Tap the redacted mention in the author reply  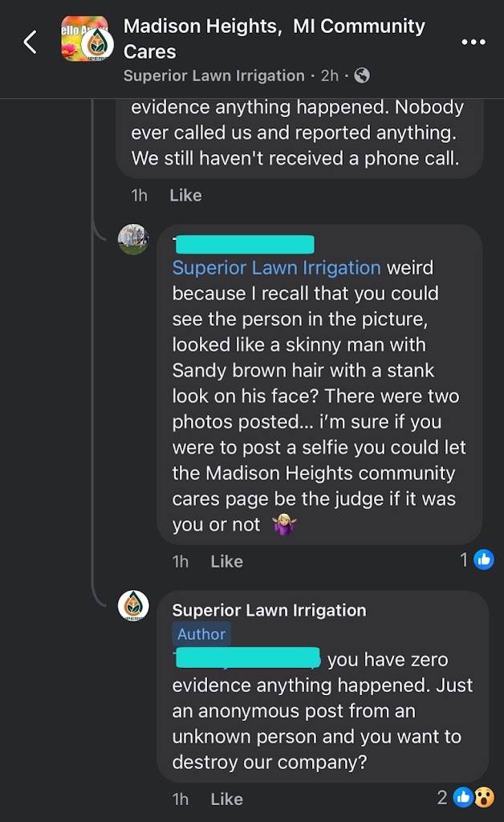(247, 659)
